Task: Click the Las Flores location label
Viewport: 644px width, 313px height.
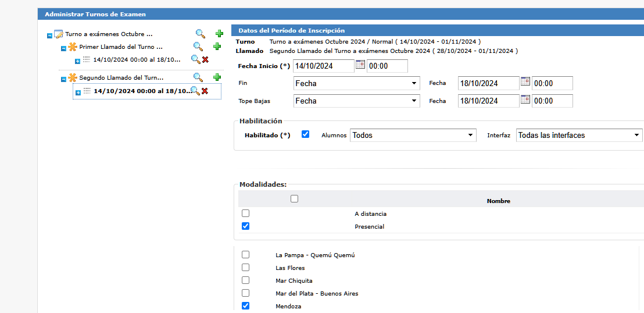Action: tap(290, 268)
